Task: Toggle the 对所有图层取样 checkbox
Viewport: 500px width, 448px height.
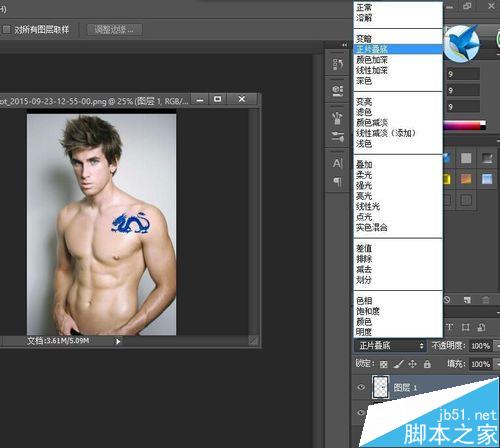Action: point(6,29)
